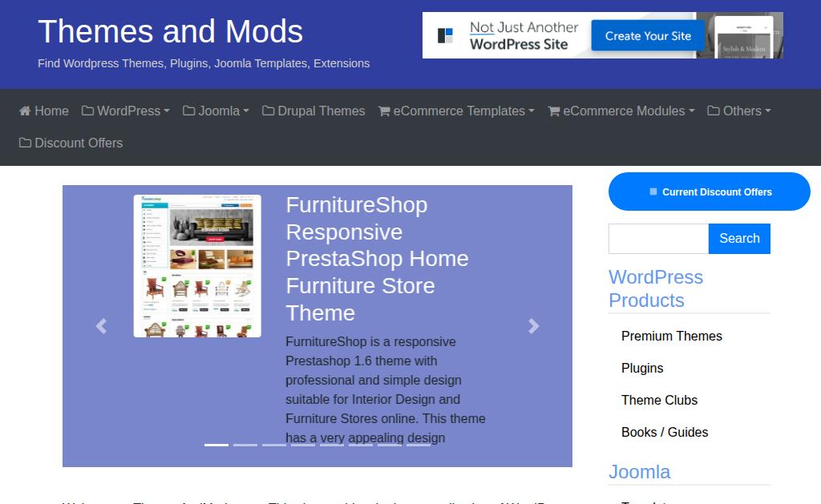Open the WordPress Products sidebar heading
821x504 pixels.
[656, 289]
